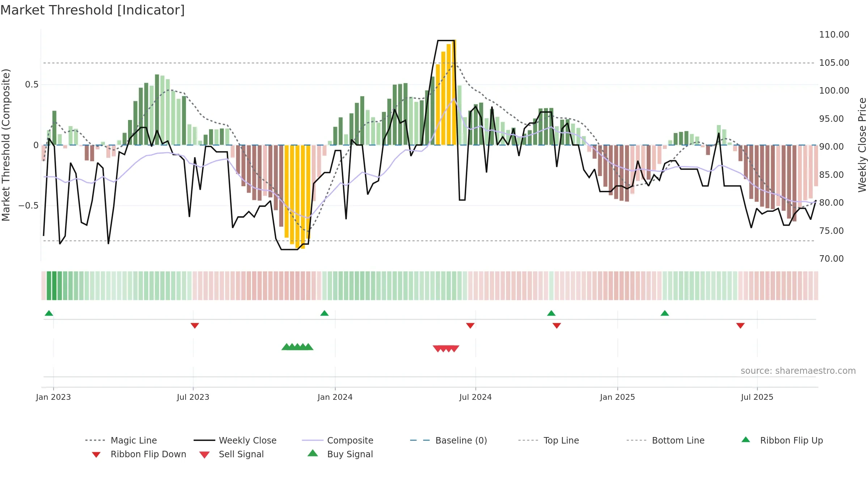Click the 110.00 price axis label
This screenshot has height=488, width=868.
click(x=834, y=35)
